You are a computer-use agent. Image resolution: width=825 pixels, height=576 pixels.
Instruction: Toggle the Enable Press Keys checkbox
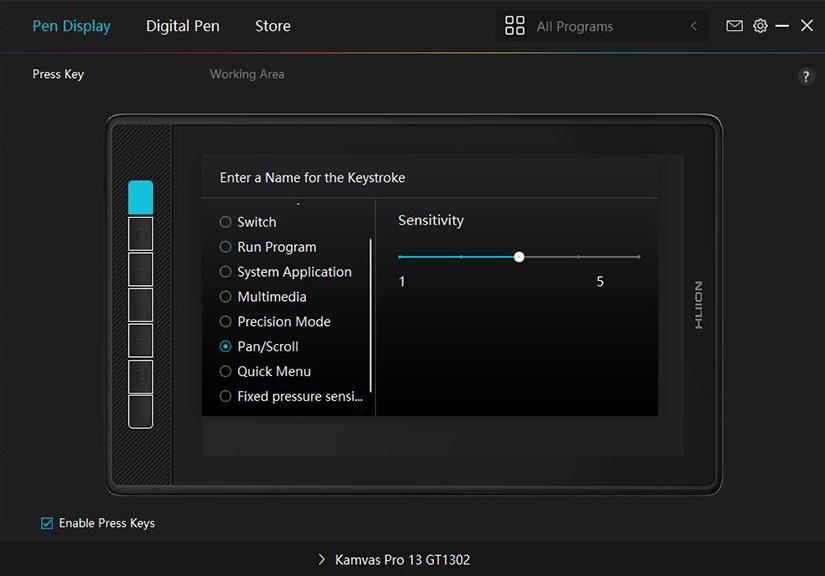pyautogui.click(x=47, y=523)
